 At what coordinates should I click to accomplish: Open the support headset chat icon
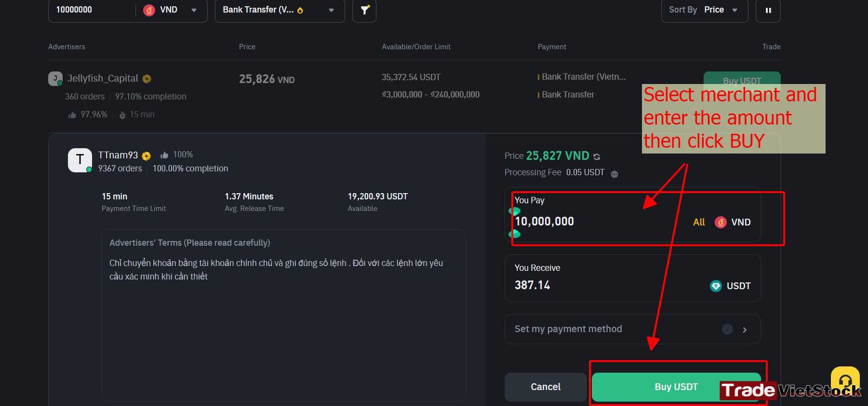pos(845,380)
